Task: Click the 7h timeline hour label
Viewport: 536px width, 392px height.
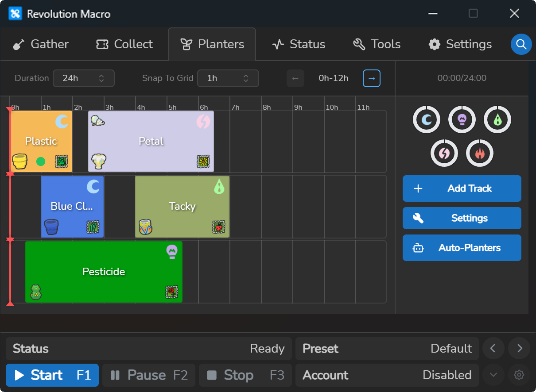Action: coord(235,107)
